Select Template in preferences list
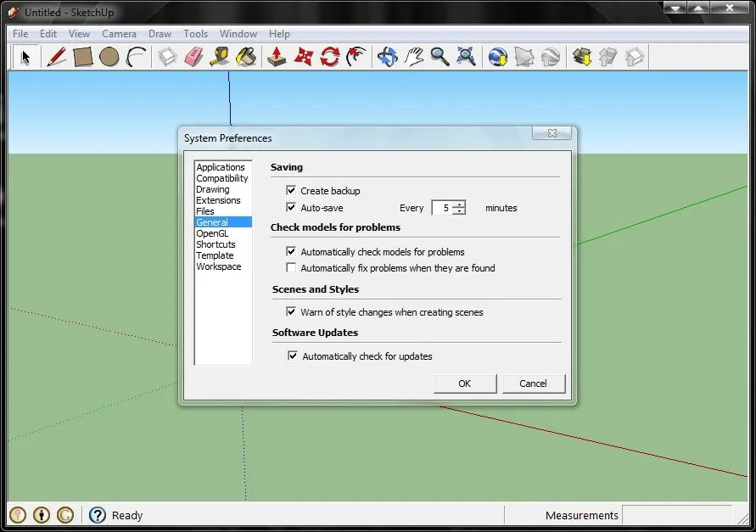 [223, 255]
